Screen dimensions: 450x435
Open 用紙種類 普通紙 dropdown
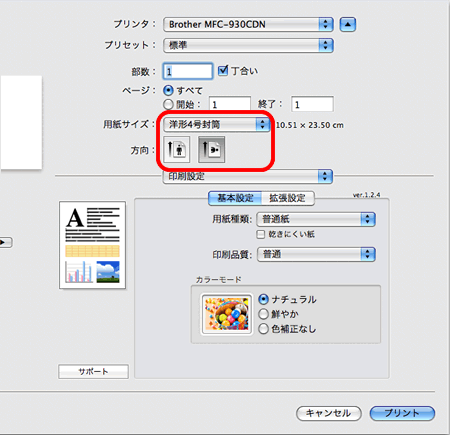316,219
